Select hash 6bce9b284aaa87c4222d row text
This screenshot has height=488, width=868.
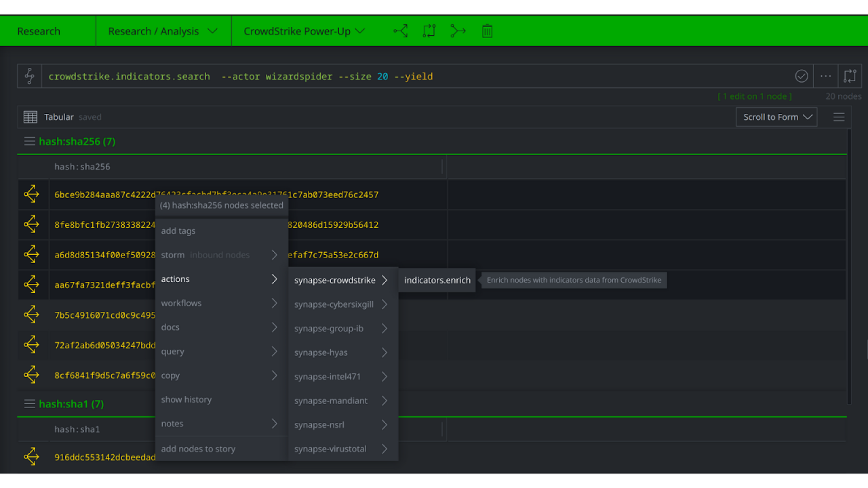pyautogui.click(x=216, y=195)
